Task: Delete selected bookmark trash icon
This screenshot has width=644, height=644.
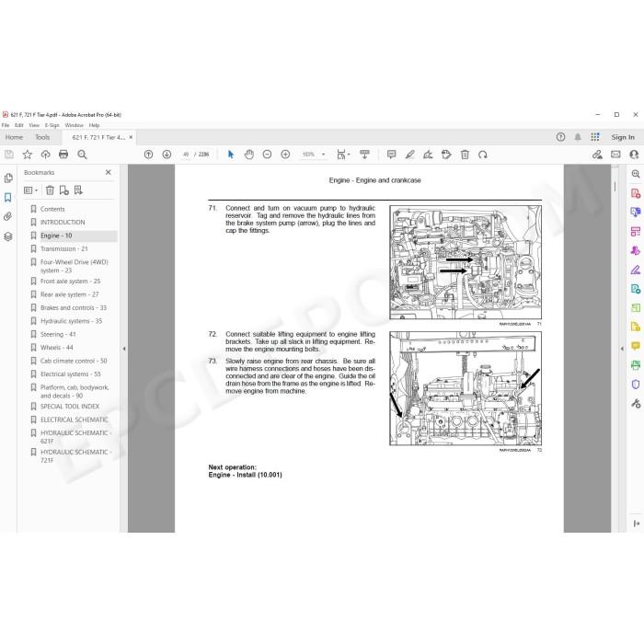Action: [x=50, y=190]
